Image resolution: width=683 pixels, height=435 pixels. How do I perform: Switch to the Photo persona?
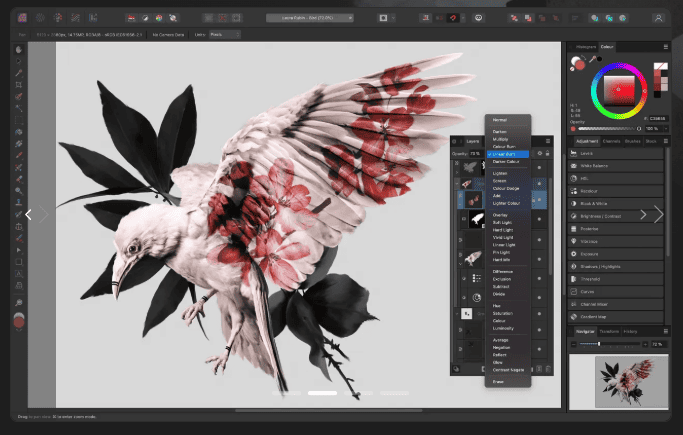pos(22,18)
